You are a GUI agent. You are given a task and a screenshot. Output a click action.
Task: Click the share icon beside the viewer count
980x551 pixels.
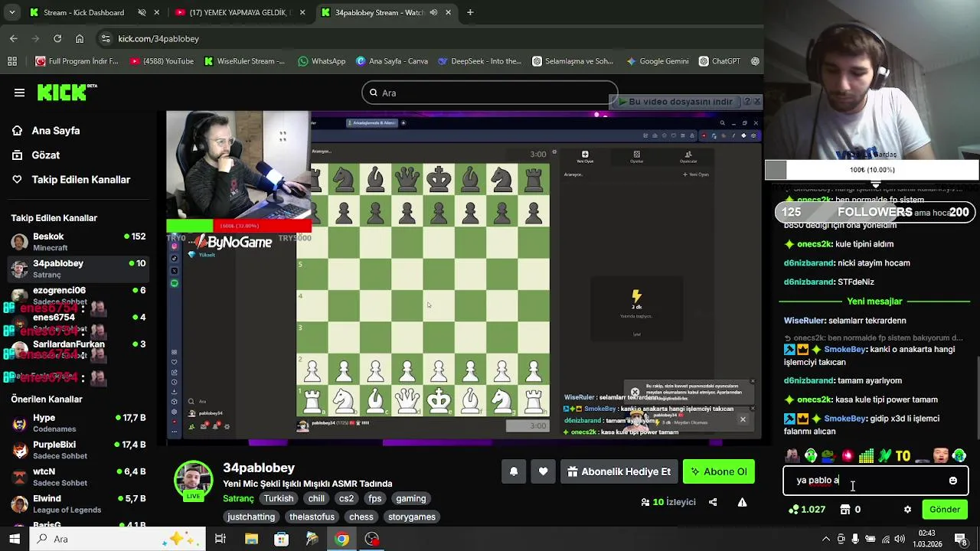(x=713, y=502)
